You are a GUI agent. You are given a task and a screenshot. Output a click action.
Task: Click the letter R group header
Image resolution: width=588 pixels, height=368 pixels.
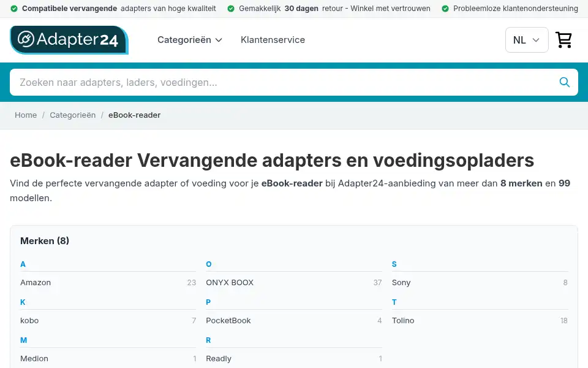click(x=208, y=340)
